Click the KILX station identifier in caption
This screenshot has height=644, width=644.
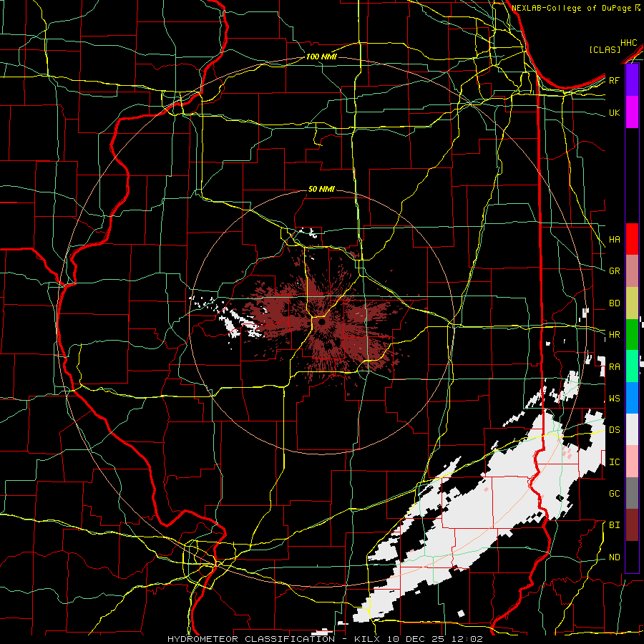pos(369,639)
